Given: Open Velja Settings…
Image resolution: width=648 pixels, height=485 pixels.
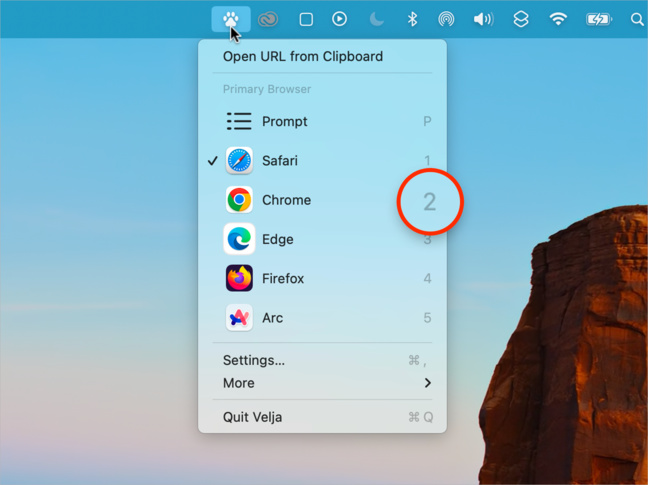Looking at the screenshot, I should tap(322, 360).
